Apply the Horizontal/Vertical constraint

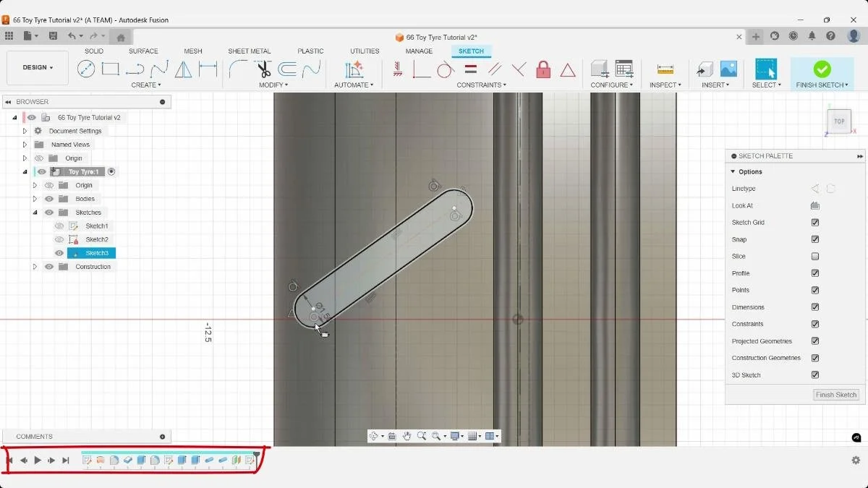tap(397, 69)
